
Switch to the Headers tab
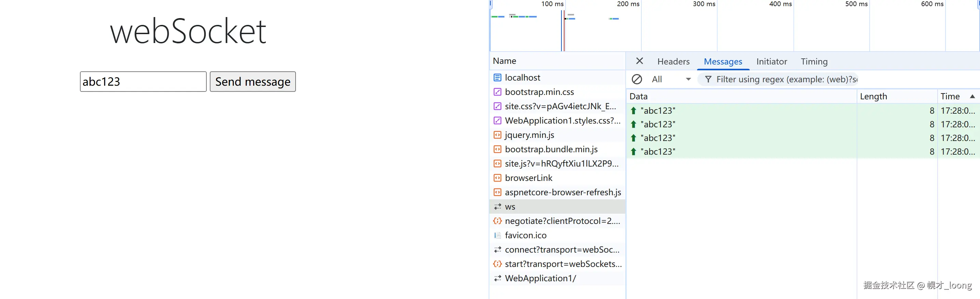[x=673, y=61]
